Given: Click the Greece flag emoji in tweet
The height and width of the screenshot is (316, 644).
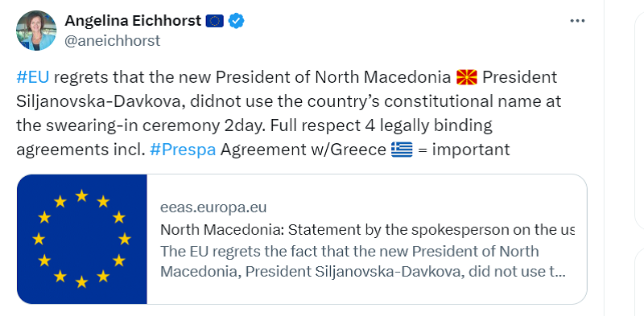Looking at the screenshot, I should tap(402, 150).
